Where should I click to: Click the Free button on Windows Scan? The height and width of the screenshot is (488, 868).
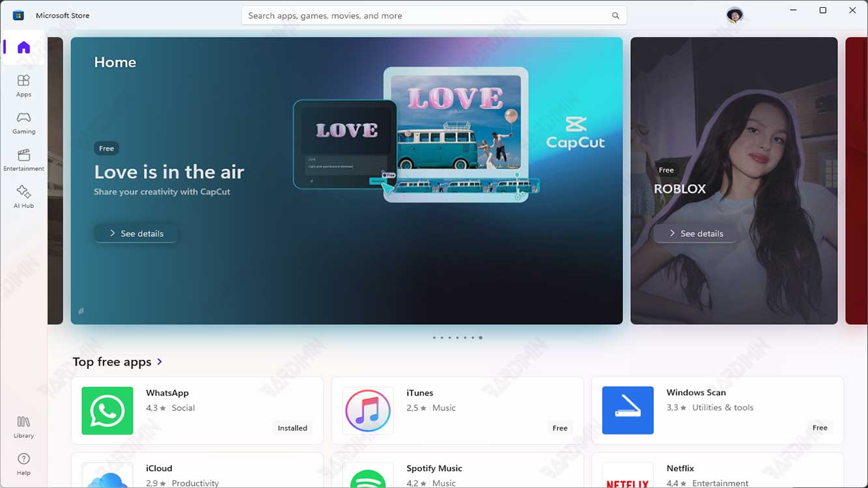820,427
